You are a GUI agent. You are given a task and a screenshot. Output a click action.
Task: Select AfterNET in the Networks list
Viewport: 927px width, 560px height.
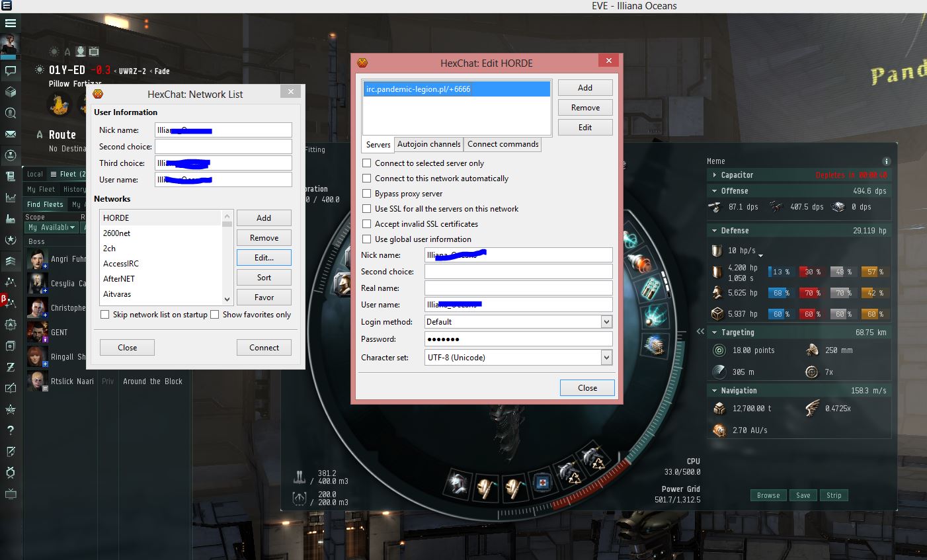click(x=161, y=279)
